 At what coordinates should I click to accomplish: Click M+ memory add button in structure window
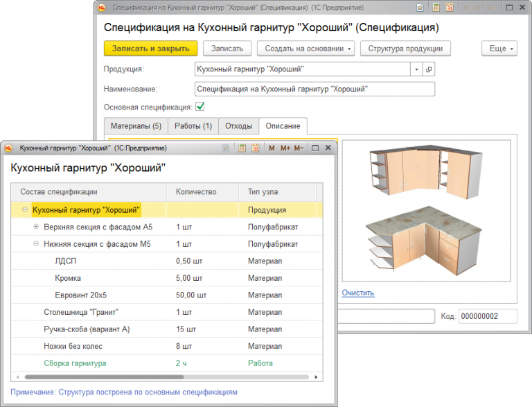285,148
